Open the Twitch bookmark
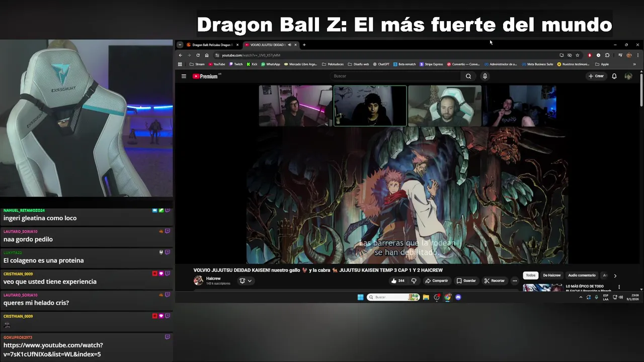This screenshot has height=362, width=644. pyautogui.click(x=236, y=64)
